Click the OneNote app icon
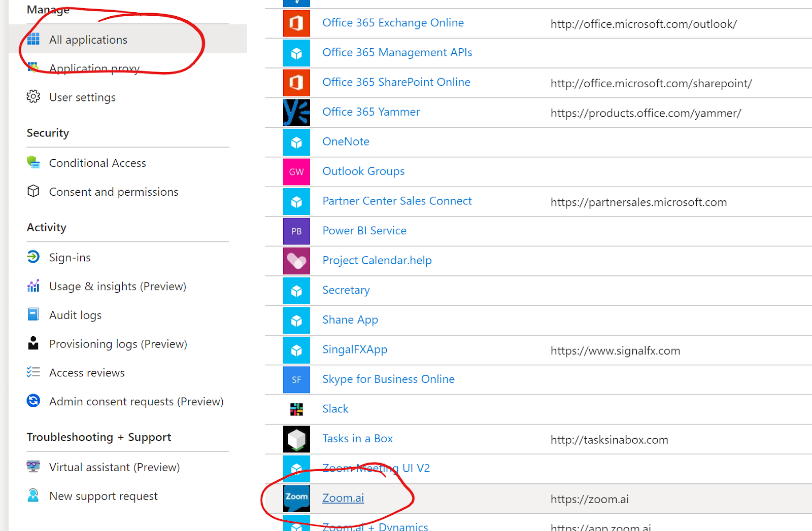 click(x=296, y=143)
